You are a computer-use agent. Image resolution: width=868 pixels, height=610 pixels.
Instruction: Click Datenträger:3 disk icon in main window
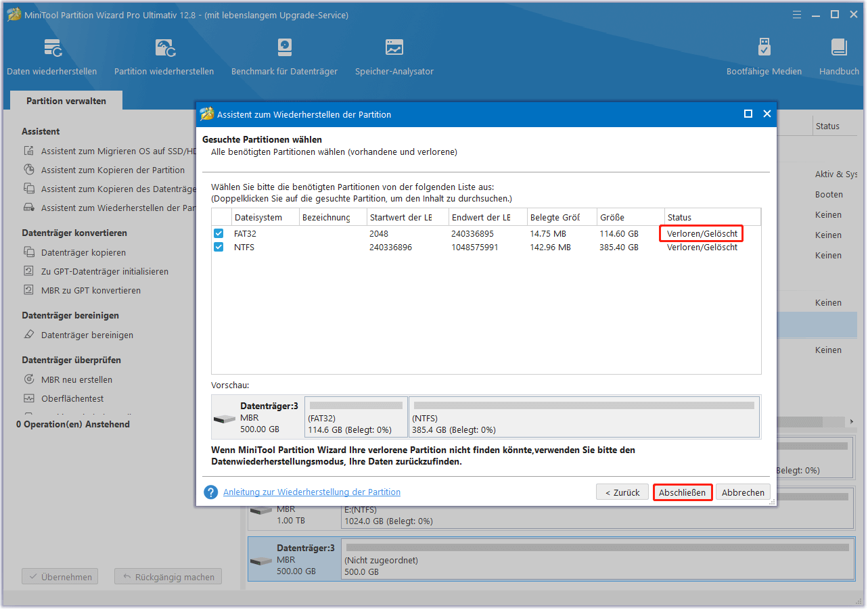pos(261,561)
